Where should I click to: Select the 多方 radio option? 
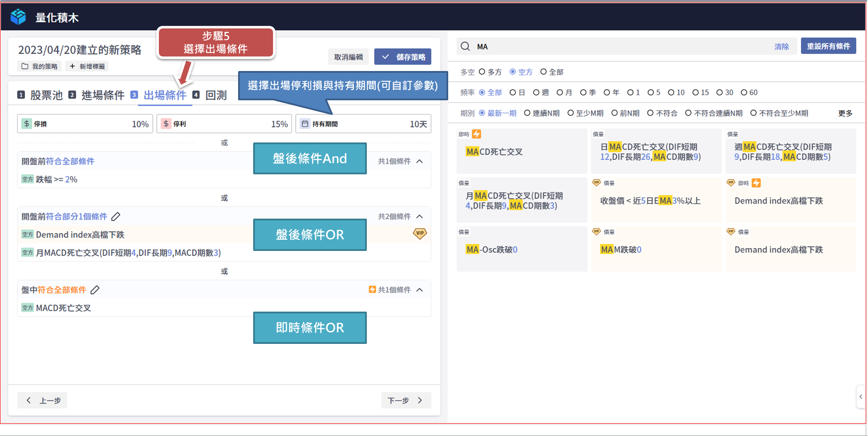point(482,72)
